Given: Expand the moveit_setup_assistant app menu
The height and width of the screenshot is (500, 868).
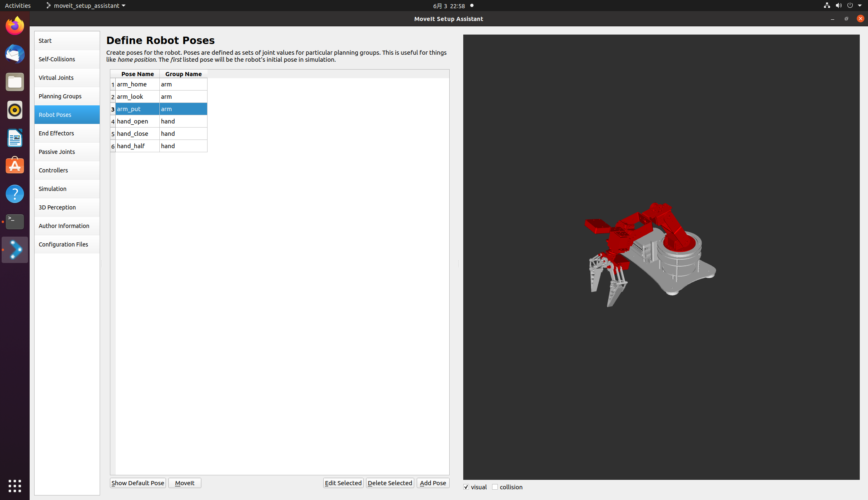Looking at the screenshot, I should (86, 6).
